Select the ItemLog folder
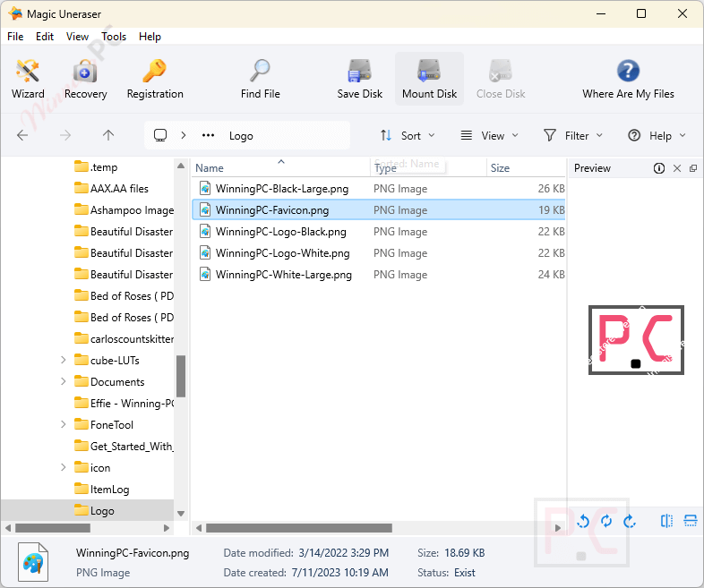The image size is (704, 588). pos(101,489)
